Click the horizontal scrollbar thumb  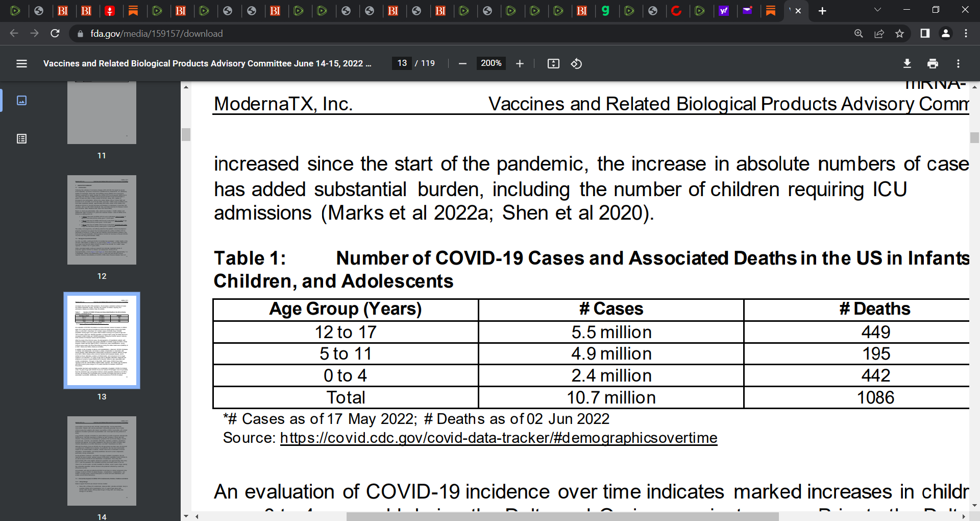[562, 516]
